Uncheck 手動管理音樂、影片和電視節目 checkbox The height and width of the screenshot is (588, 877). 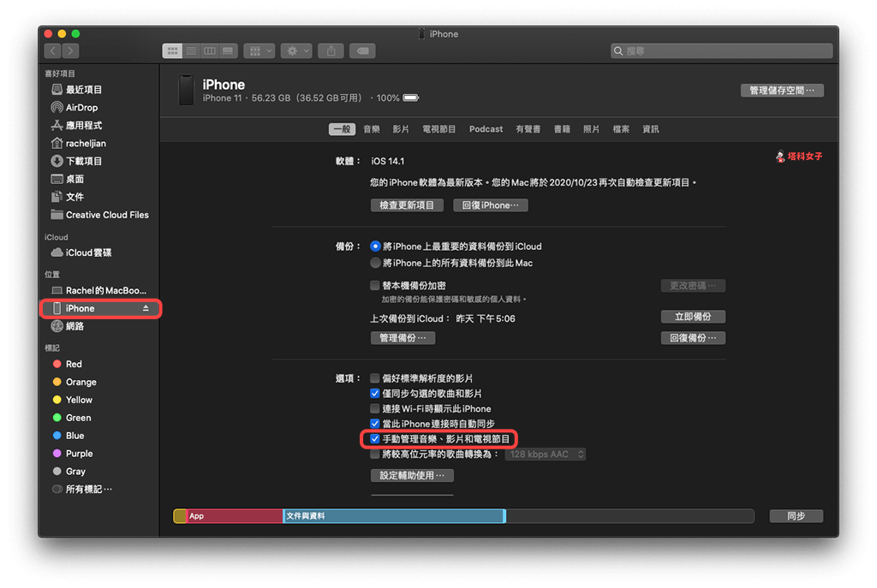pos(374,439)
